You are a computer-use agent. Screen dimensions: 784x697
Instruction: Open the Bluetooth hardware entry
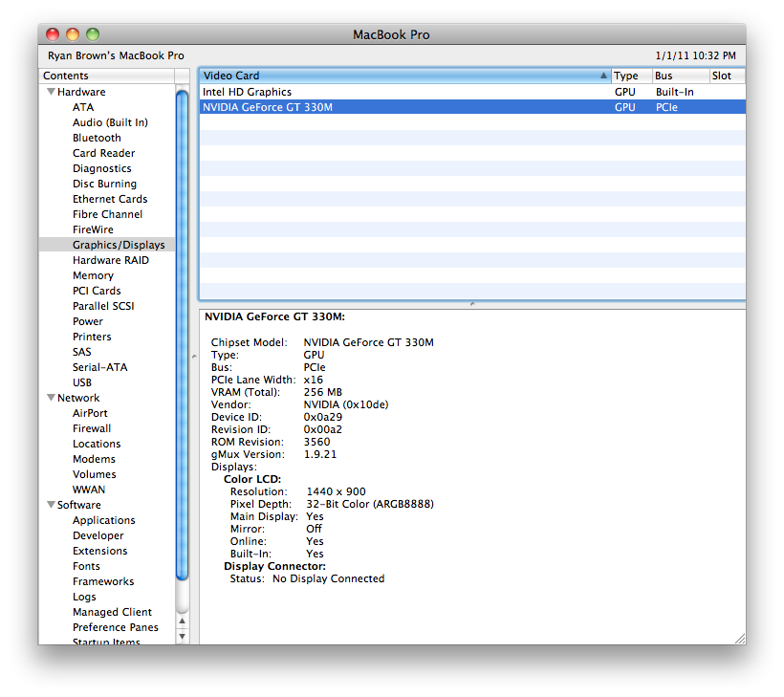tap(97, 138)
